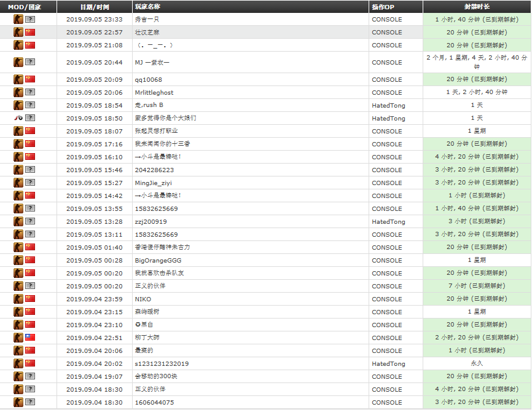532x412 pixels.
Task: Click the unknown flag icon for qq10068
Action: (x=30, y=79)
